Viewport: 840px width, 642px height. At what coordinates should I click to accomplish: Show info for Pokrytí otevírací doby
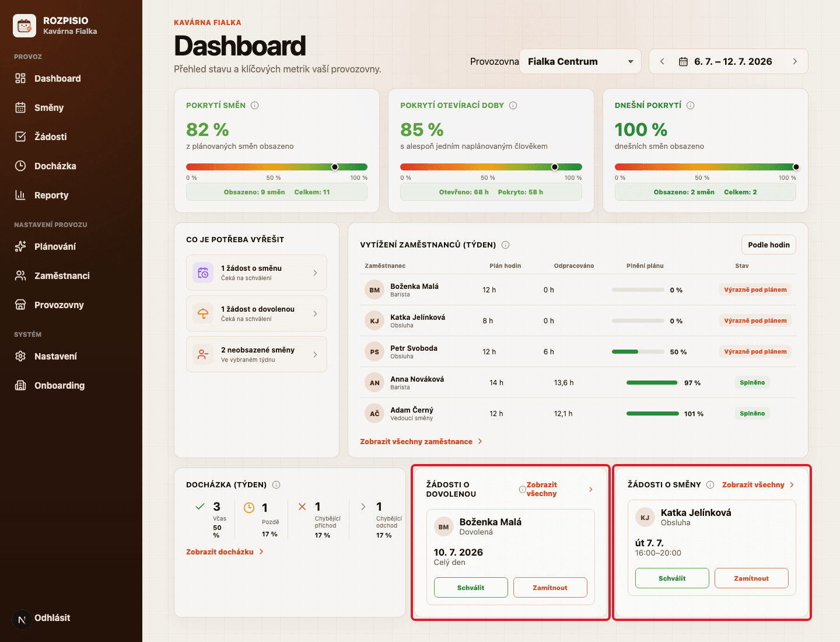coord(513,106)
